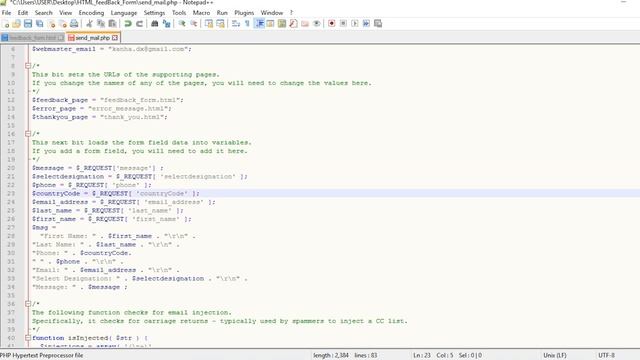
Task: Open the View menu
Action: pos(65,13)
